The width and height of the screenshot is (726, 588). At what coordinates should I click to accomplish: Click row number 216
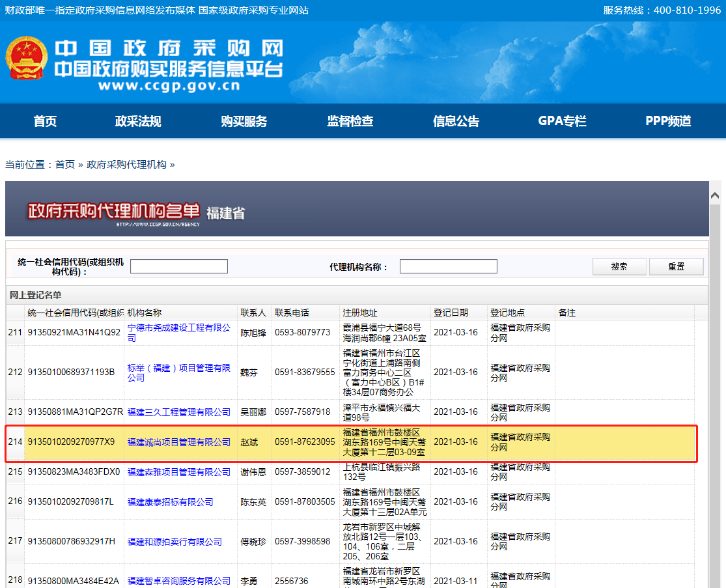pos(15,501)
